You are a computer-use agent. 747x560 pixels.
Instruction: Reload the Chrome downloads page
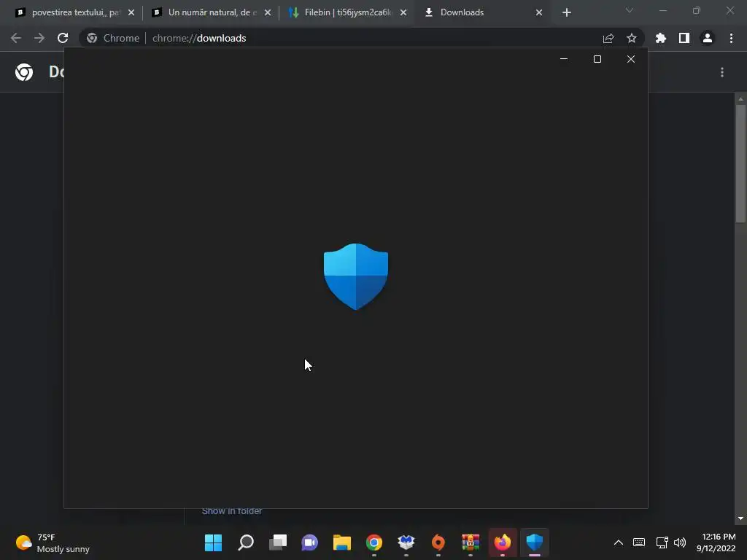point(63,38)
